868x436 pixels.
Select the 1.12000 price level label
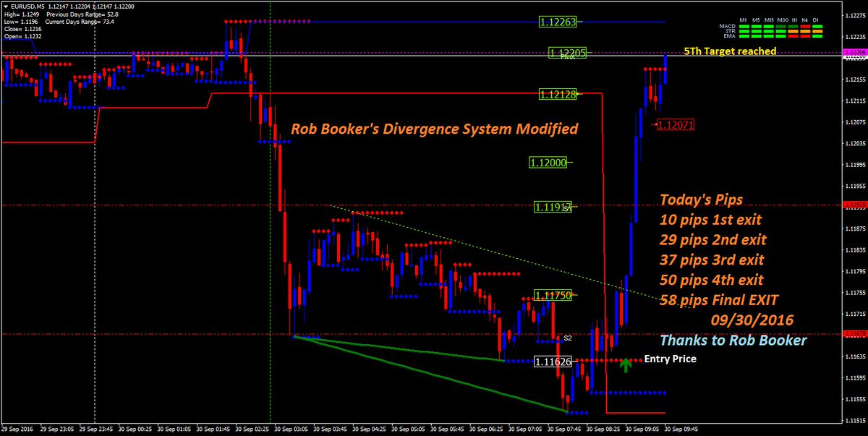coord(548,163)
